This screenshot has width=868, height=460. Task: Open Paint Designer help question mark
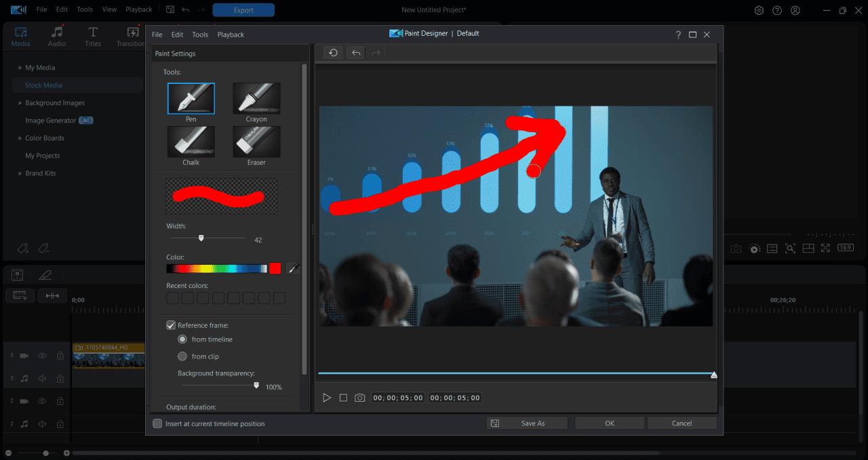678,35
